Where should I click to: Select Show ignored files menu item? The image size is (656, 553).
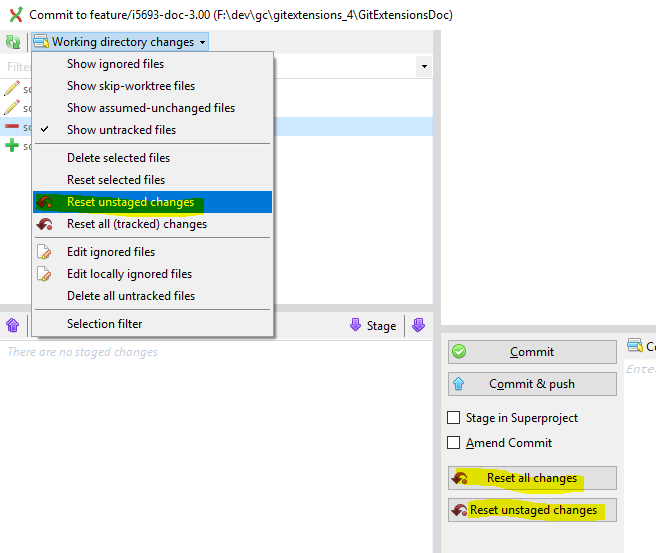coord(153,64)
